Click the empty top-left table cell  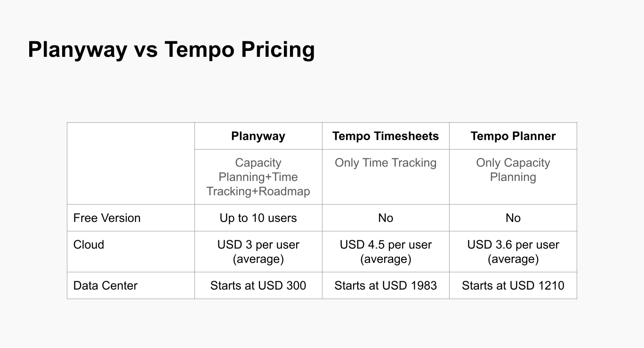(x=130, y=163)
